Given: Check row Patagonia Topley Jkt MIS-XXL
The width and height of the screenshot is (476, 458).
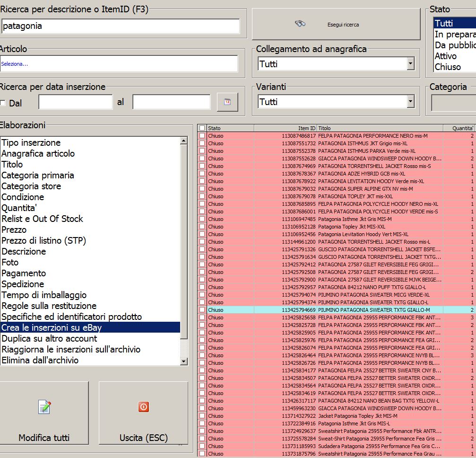Looking at the screenshot, I should [x=202, y=227].
